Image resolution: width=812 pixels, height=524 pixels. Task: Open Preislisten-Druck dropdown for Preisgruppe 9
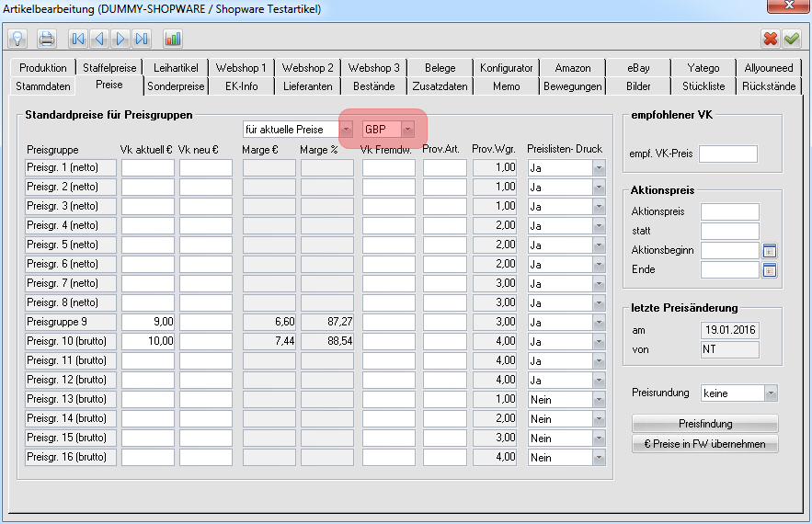[600, 323]
